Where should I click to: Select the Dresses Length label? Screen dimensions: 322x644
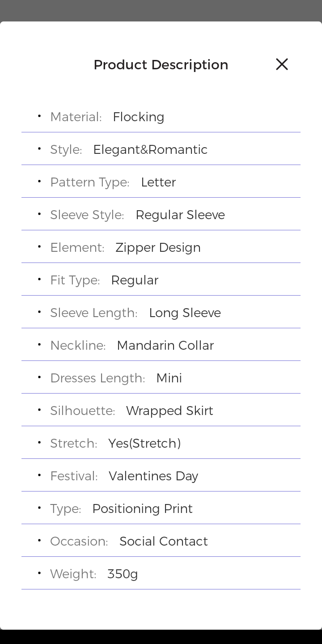pyautogui.click(x=97, y=378)
